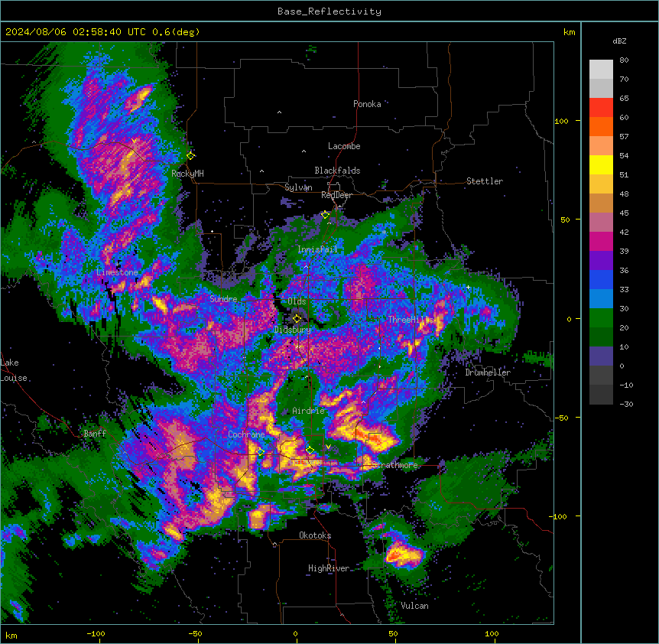Select the -30 value at the legend bottom
Image resolution: width=659 pixels, height=644 pixels.
[626, 404]
